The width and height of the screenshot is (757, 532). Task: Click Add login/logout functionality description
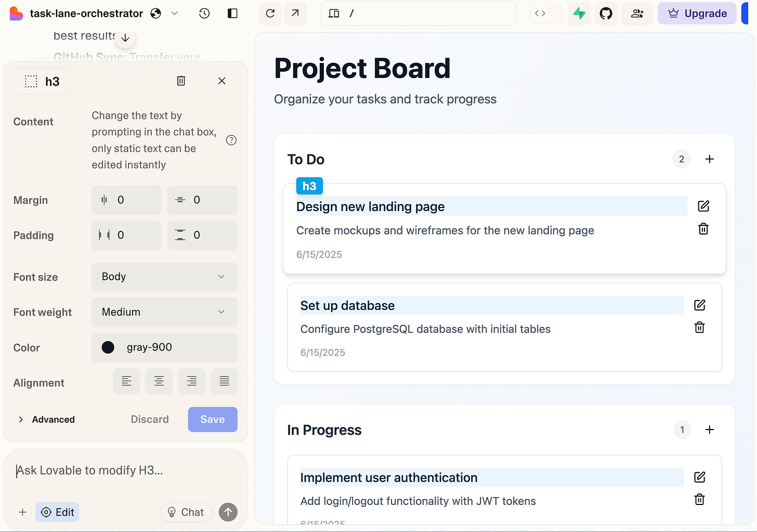(x=418, y=501)
